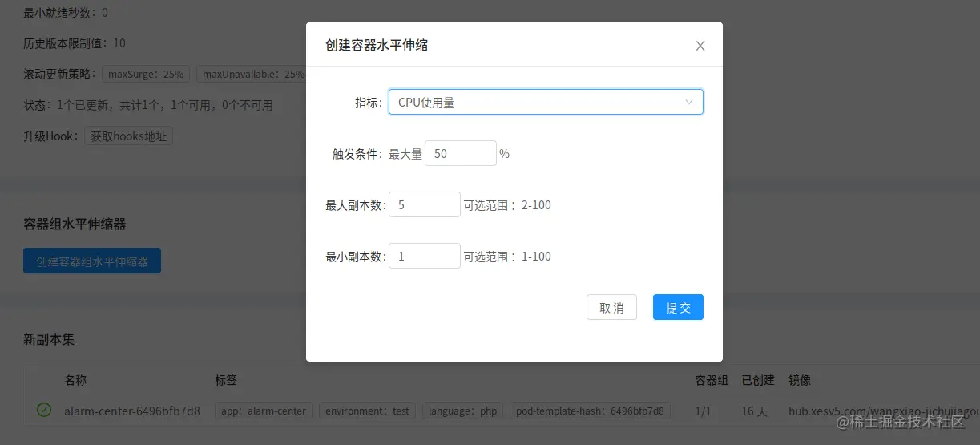Click the 标签 column header

point(226,379)
